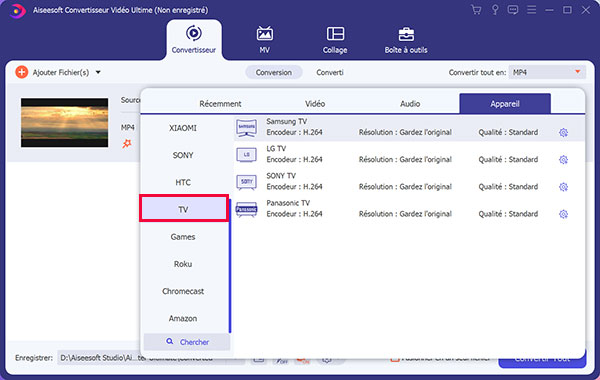600x380 pixels.
Task: Open the MV tab
Action: tap(264, 40)
